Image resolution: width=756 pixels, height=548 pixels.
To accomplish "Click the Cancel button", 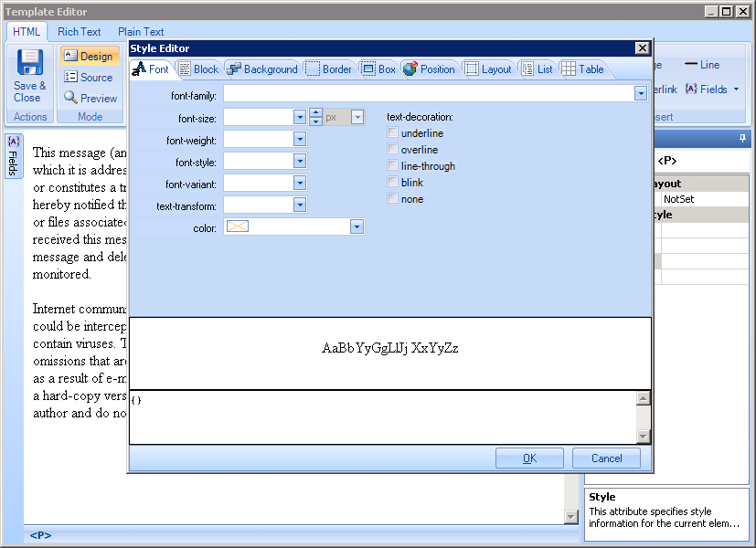I will click(606, 458).
